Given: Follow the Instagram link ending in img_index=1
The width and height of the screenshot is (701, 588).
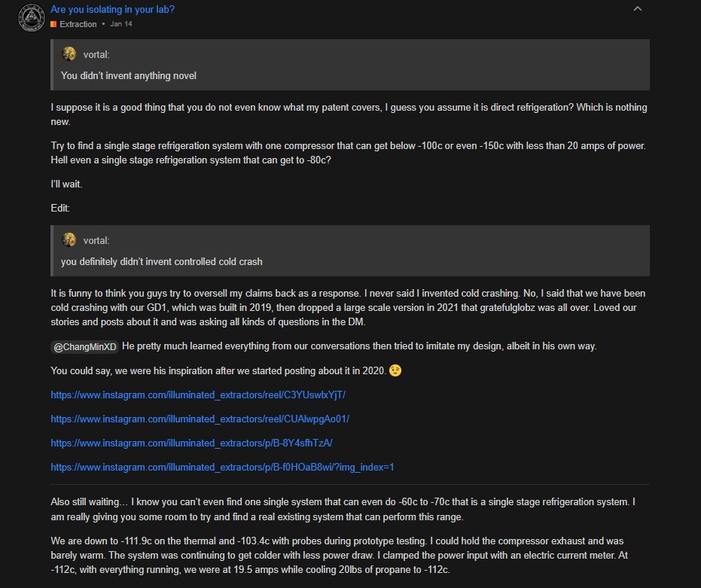Looking at the screenshot, I should tap(222, 467).
